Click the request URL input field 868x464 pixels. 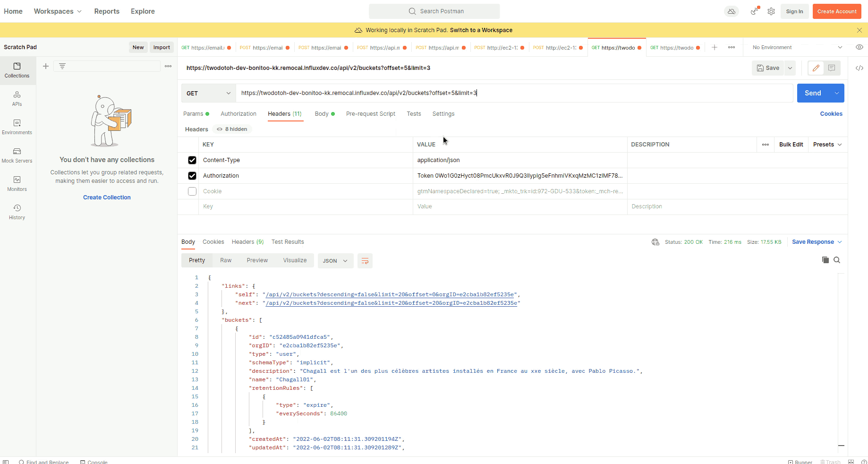515,93
